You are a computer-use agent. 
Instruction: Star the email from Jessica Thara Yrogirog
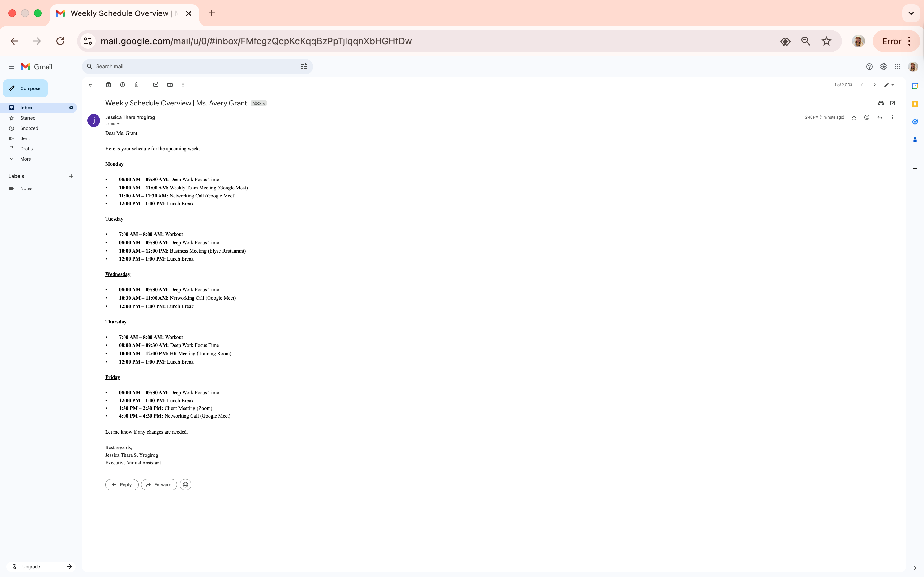(x=854, y=118)
